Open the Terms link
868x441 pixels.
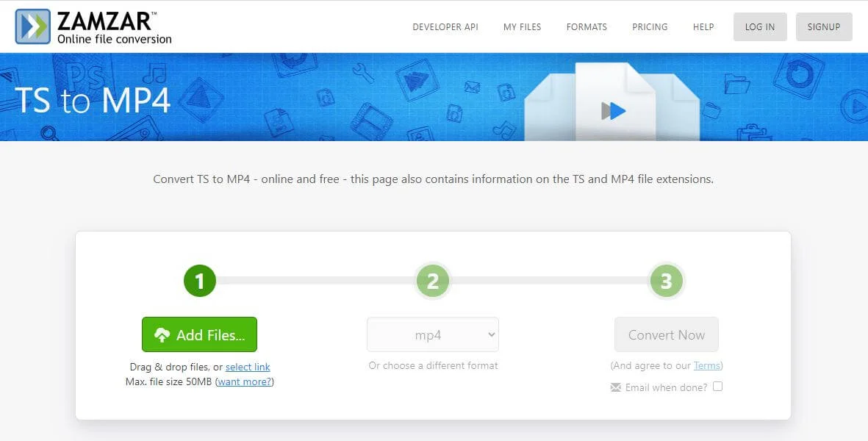coord(706,365)
